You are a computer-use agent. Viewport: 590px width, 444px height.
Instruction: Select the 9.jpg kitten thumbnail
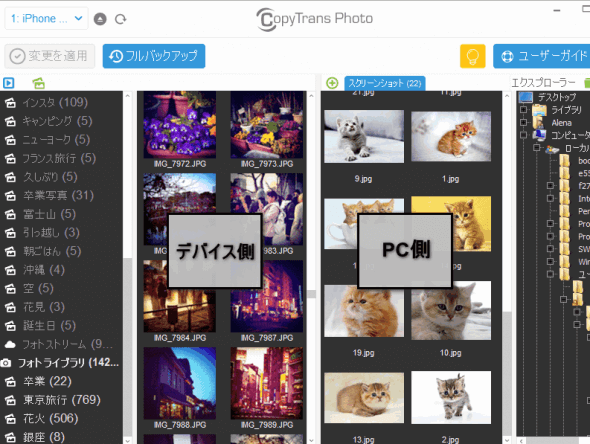[364, 137]
